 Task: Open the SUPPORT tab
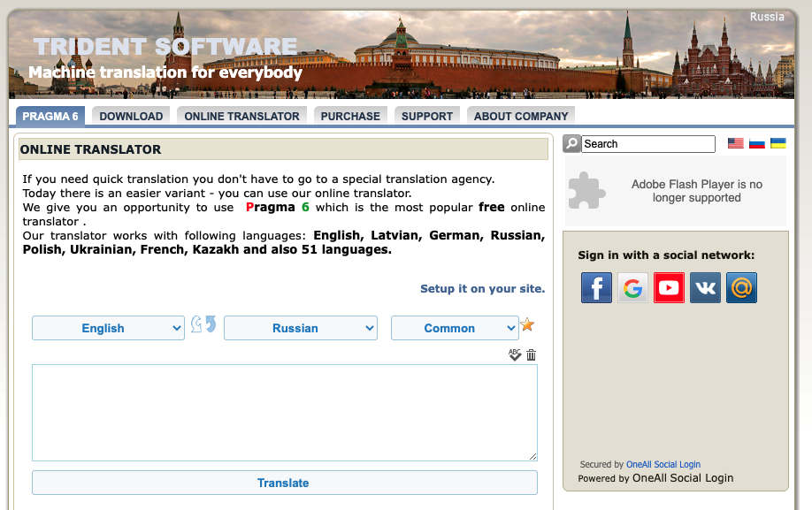[426, 117]
